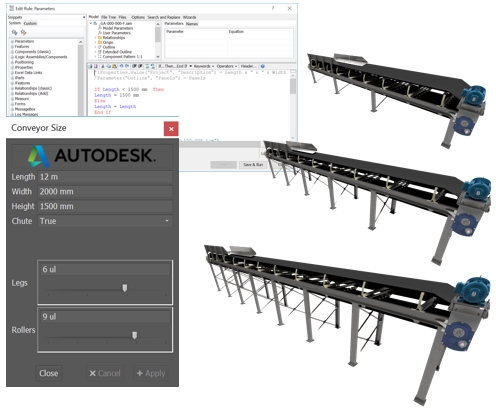Viewport: 496px width, 409px height.
Task: Click the Cut icon in rule editor toolbar
Action: 103,66
